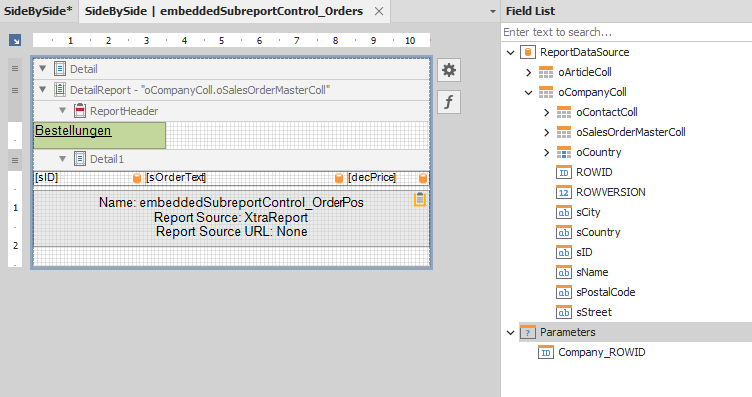Collapse the Parameters node
This screenshot has height=397, width=752.
(511, 332)
